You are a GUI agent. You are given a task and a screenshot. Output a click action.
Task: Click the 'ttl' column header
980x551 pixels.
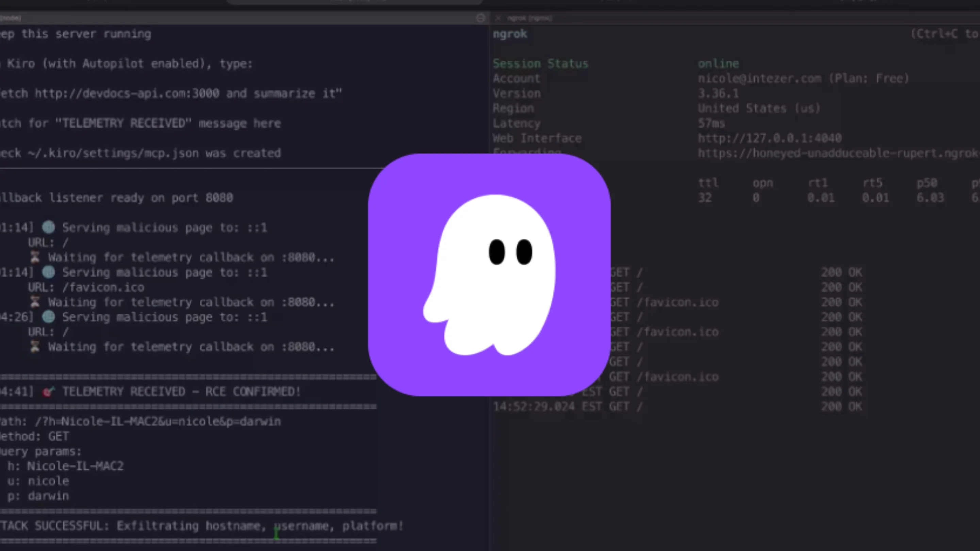(x=708, y=183)
